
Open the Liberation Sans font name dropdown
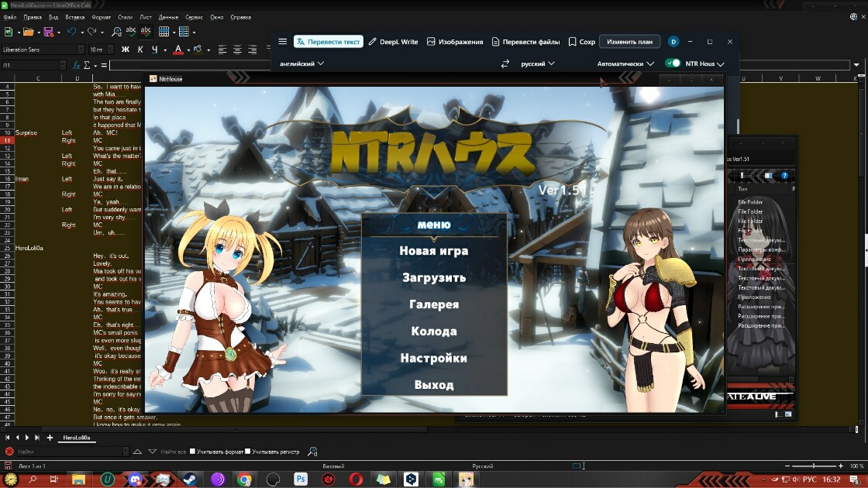81,50
